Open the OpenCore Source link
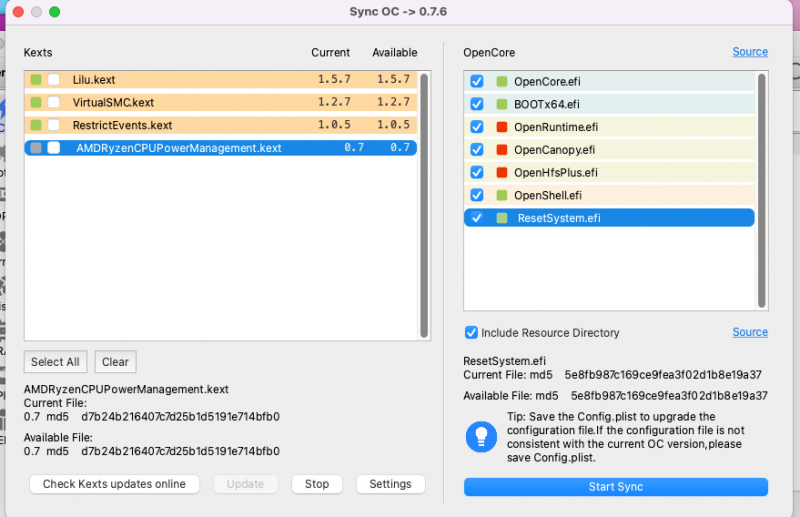Viewport: 800px width, 517px height. pyautogui.click(x=750, y=52)
